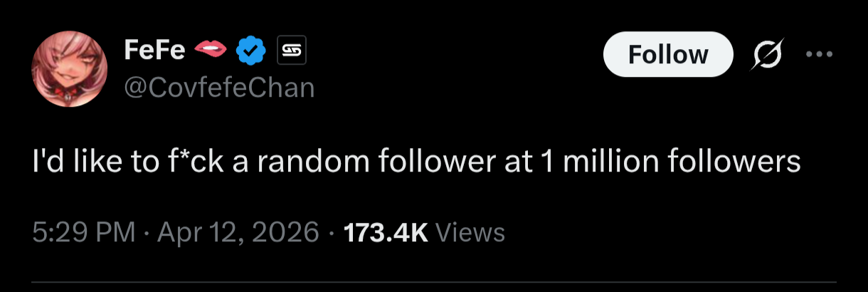Click the square affiliate badge icon
The height and width of the screenshot is (292, 868).
(x=290, y=50)
